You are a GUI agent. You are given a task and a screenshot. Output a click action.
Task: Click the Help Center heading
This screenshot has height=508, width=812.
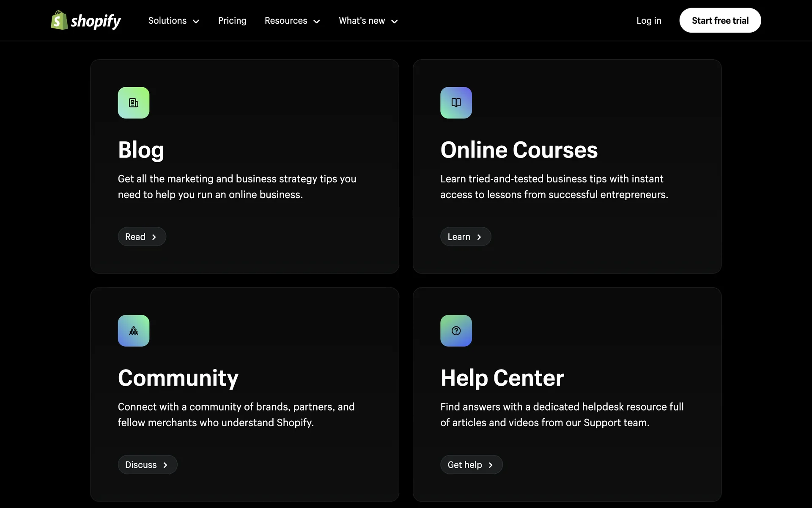coord(502,378)
